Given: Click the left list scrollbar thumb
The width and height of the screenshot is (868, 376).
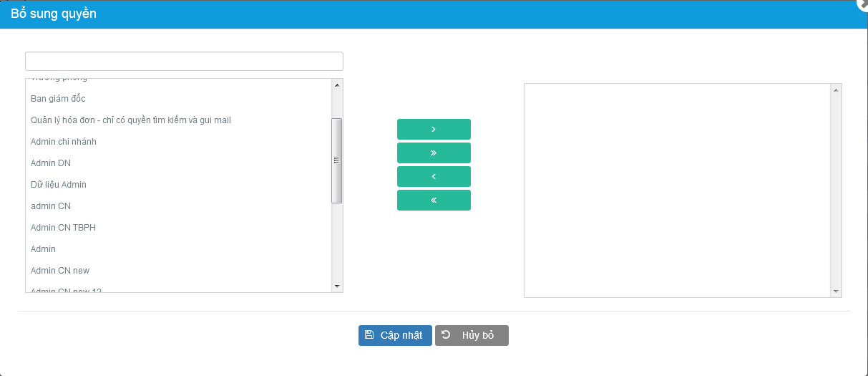Looking at the screenshot, I should (x=337, y=160).
